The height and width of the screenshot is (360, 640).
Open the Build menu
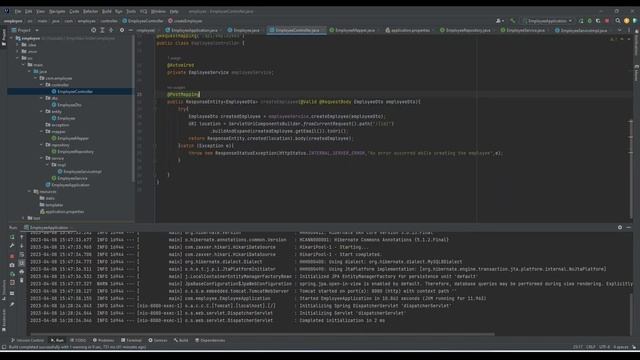(x=107, y=11)
